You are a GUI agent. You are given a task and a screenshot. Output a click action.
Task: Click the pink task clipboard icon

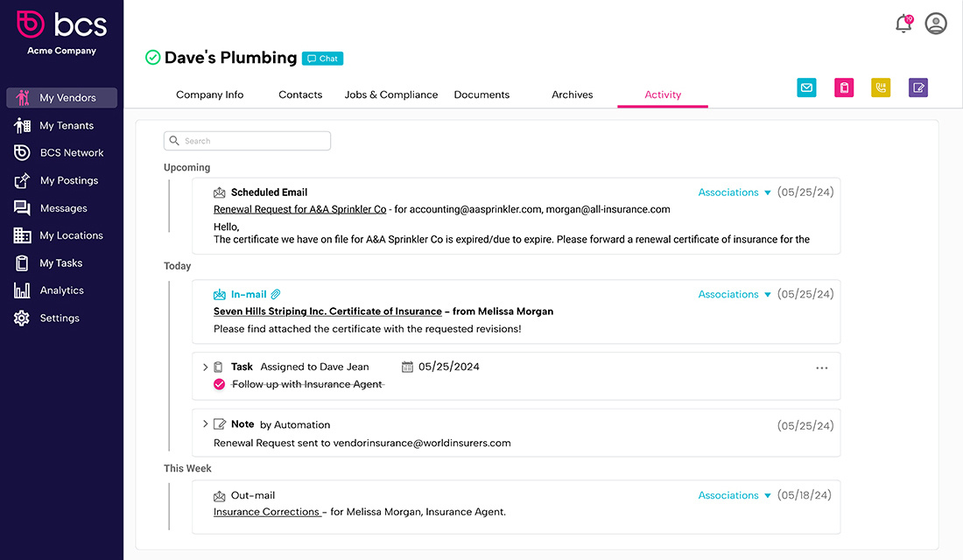tap(844, 87)
